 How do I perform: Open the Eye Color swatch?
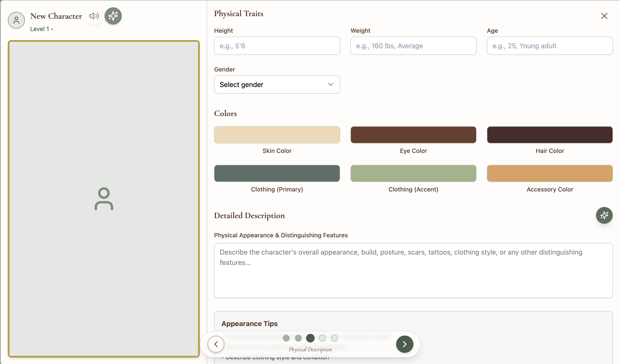pos(413,135)
